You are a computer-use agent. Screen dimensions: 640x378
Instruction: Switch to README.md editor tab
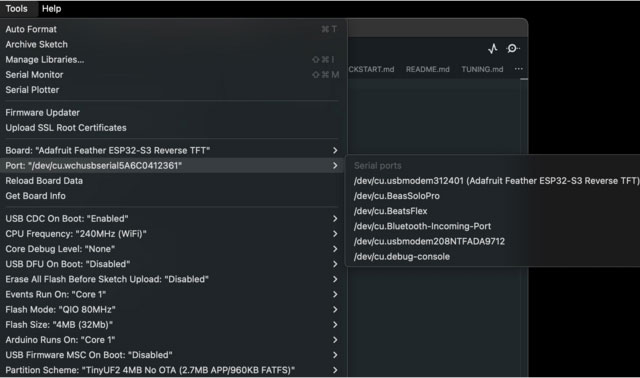[427, 69]
